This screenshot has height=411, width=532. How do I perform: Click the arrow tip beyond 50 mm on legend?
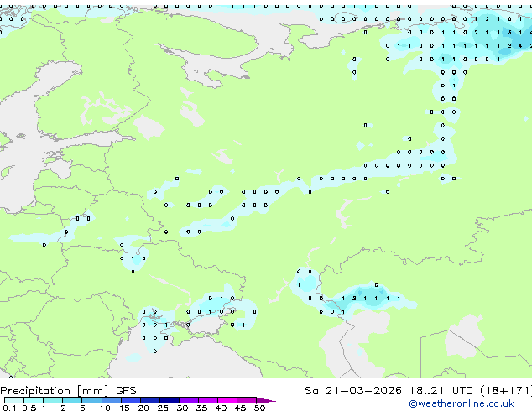coord(266,400)
